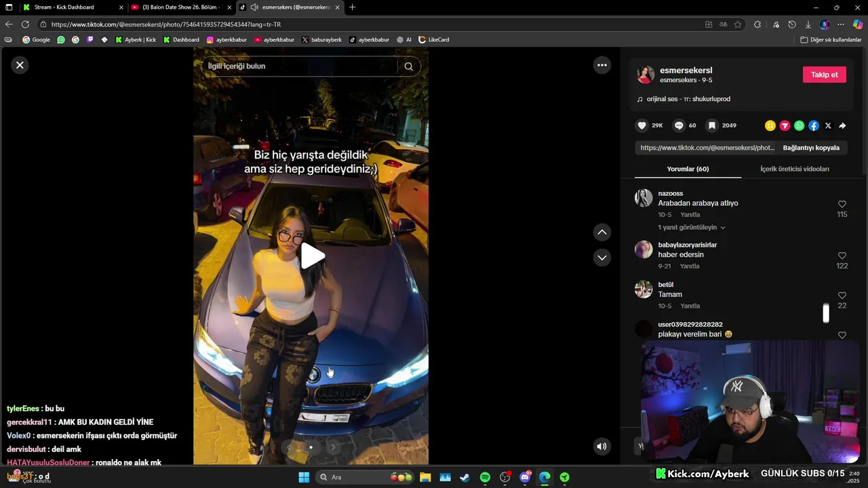Open Instagram ayberkbabur bookmark
The height and width of the screenshot is (488, 868).
[x=226, y=40]
